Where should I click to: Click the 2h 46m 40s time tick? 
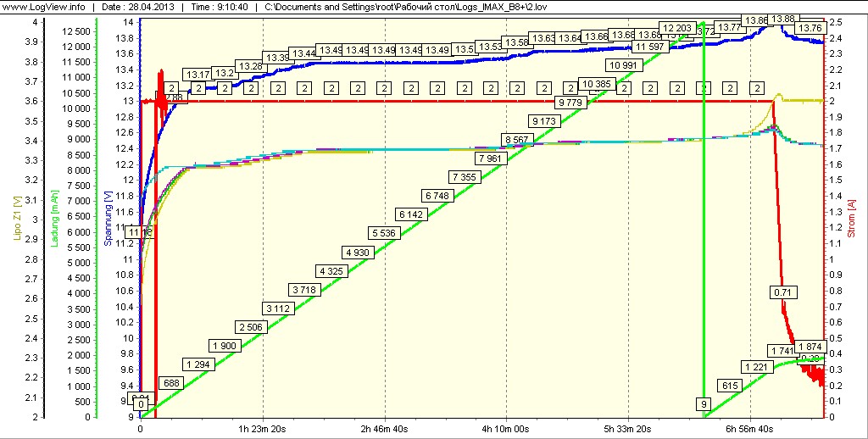coord(385,429)
